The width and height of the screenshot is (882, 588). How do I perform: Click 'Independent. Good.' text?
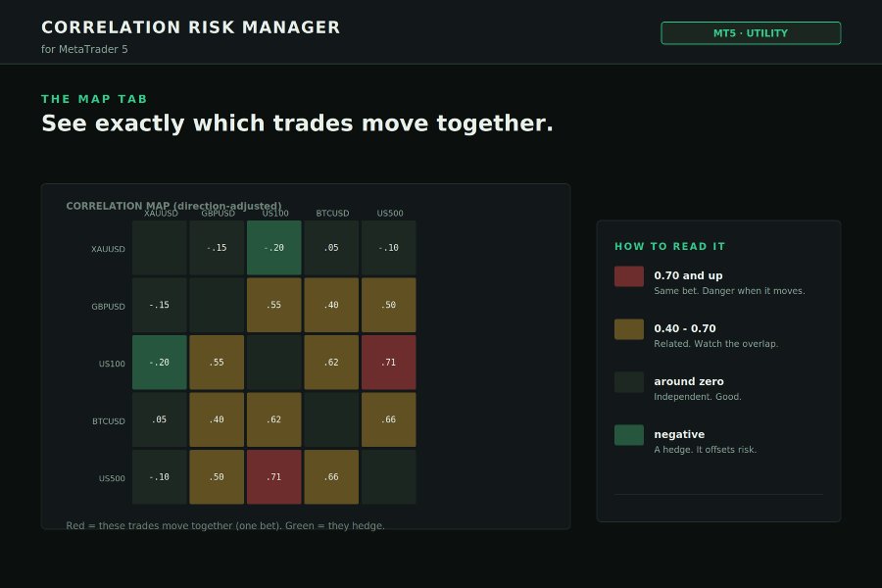point(698,397)
